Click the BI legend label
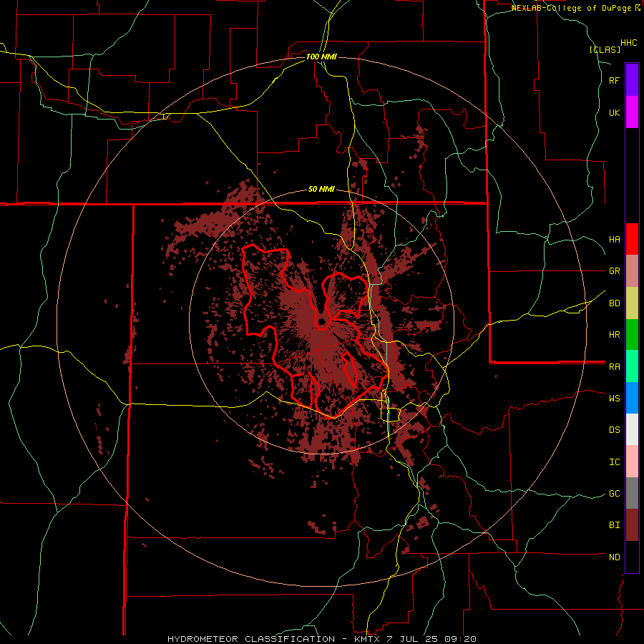The height and width of the screenshot is (644, 644). pos(615,525)
